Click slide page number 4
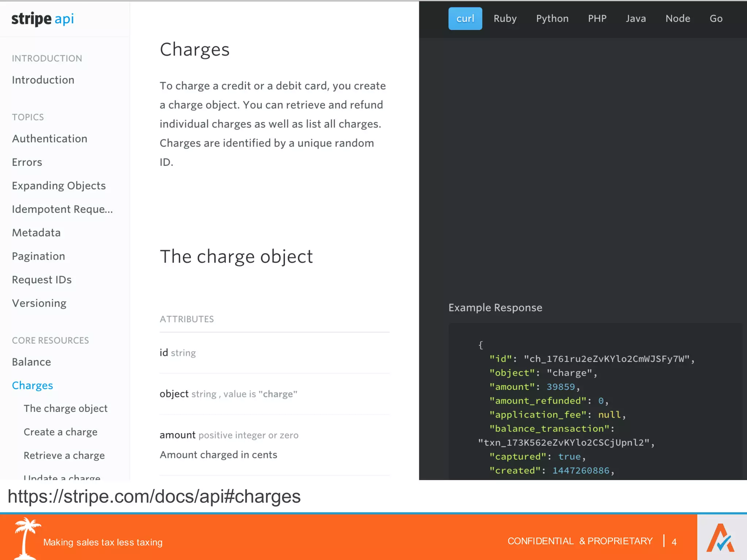Viewport: 747px width, 560px height. point(674,542)
